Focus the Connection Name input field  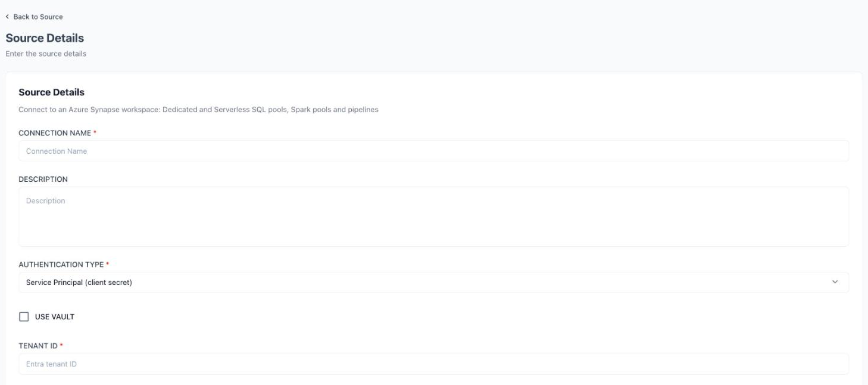tap(433, 151)
